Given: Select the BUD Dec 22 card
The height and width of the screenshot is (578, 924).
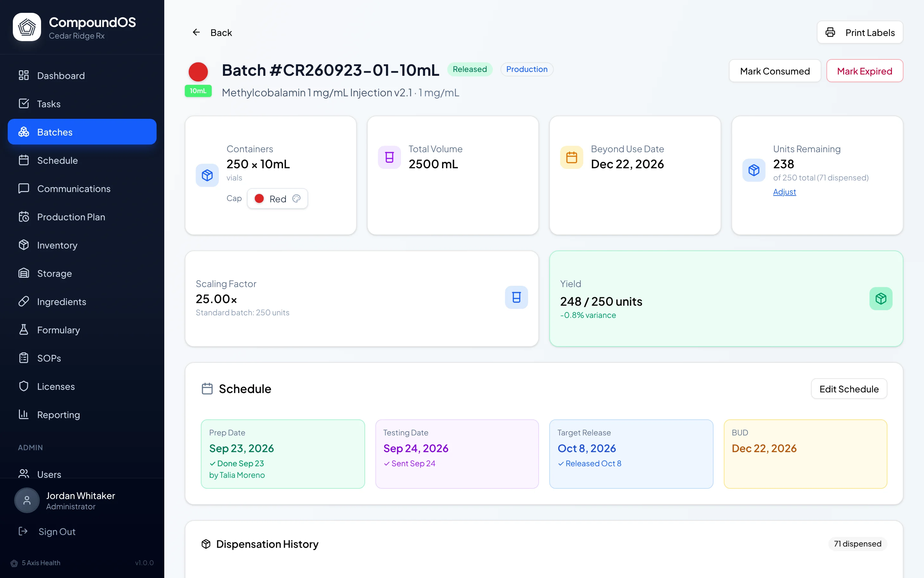Looking at the screenshot, I should (x=805, y=454).
